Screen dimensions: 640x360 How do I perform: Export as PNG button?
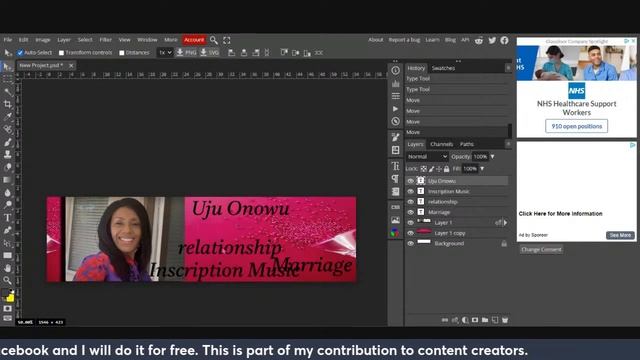(x=186, y=53)
